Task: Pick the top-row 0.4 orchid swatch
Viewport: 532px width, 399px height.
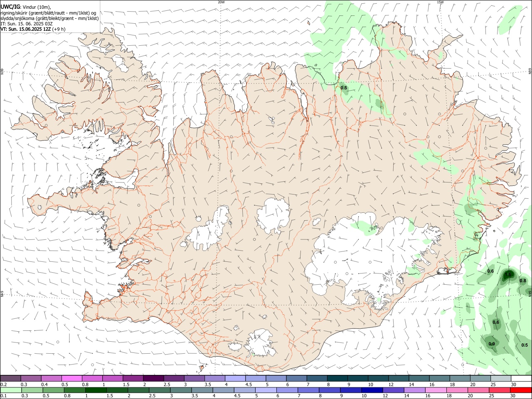Action: (51, 378)
